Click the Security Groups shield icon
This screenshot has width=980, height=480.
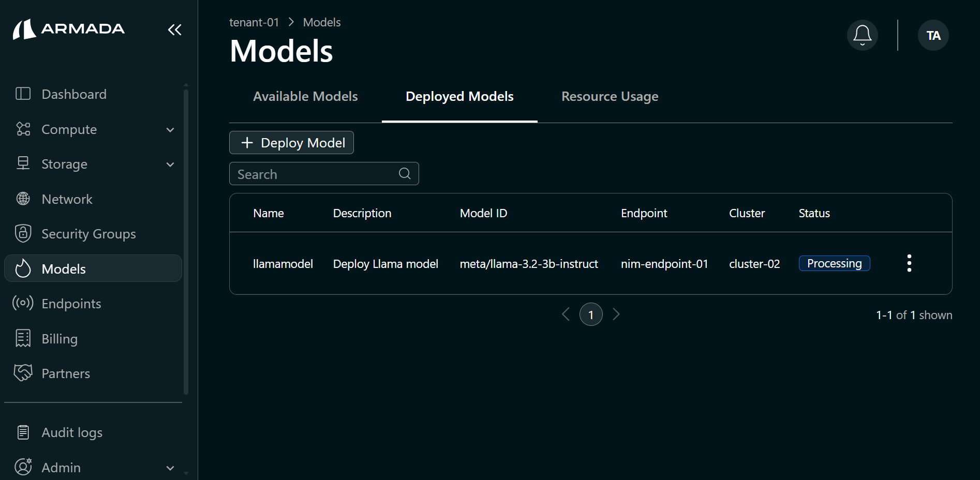click(x=23, y=233)
